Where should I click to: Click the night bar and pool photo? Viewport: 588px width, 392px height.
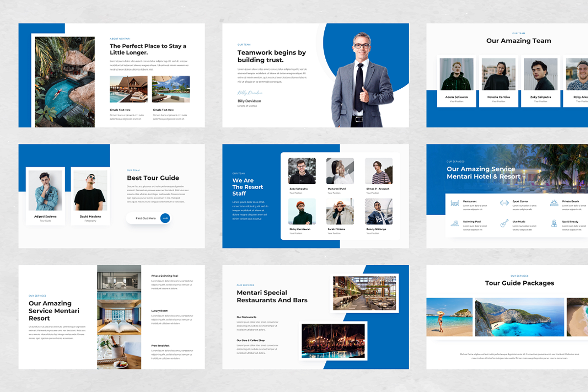click(x=333, y=341)
